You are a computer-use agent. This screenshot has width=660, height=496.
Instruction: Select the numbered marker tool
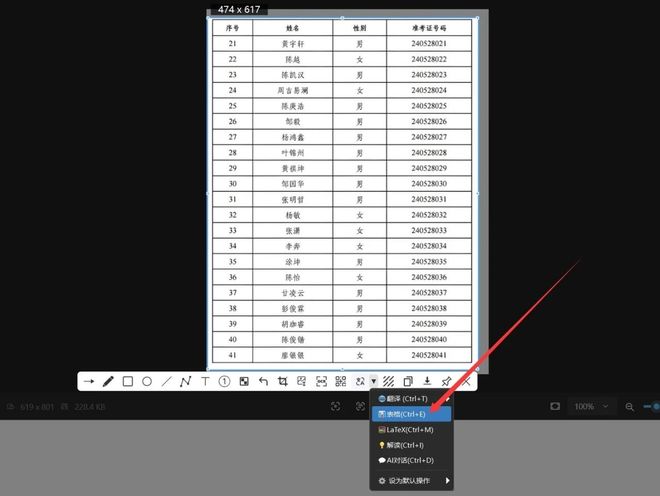click(x=224, y=381)
